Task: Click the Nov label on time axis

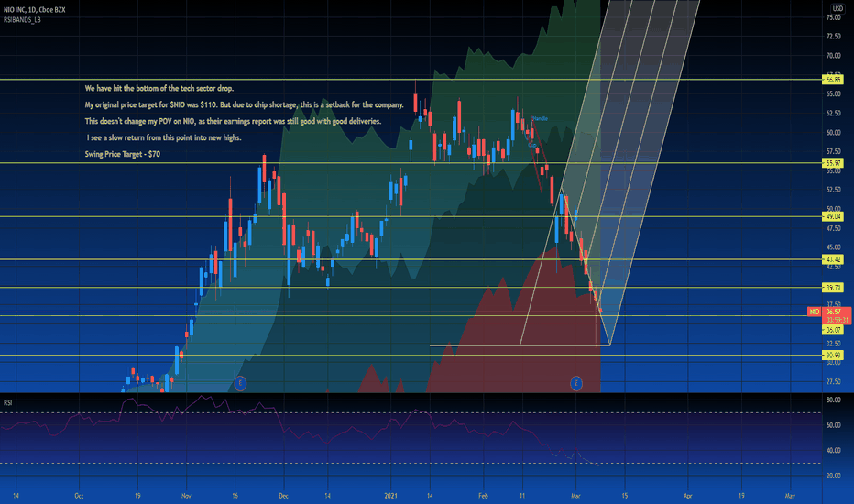Action: [x=186, y=496]
